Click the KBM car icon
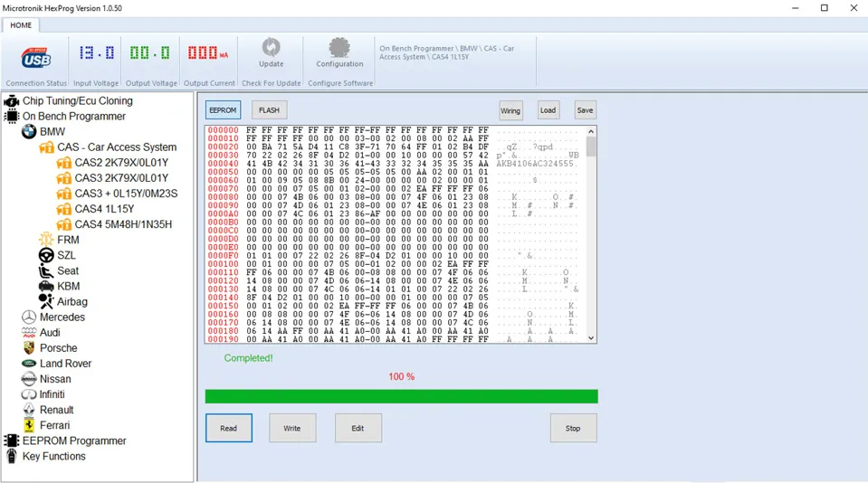 (46, 286)
